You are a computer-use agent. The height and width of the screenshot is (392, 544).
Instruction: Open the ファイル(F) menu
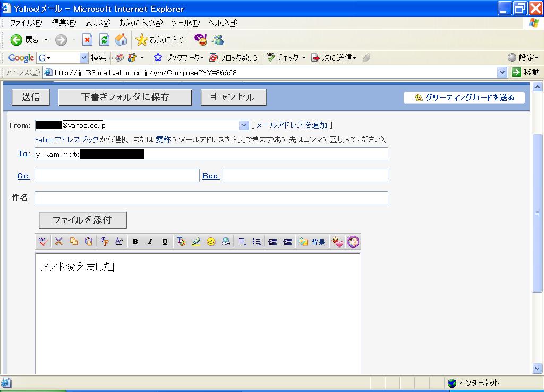[x=25, y=23]
